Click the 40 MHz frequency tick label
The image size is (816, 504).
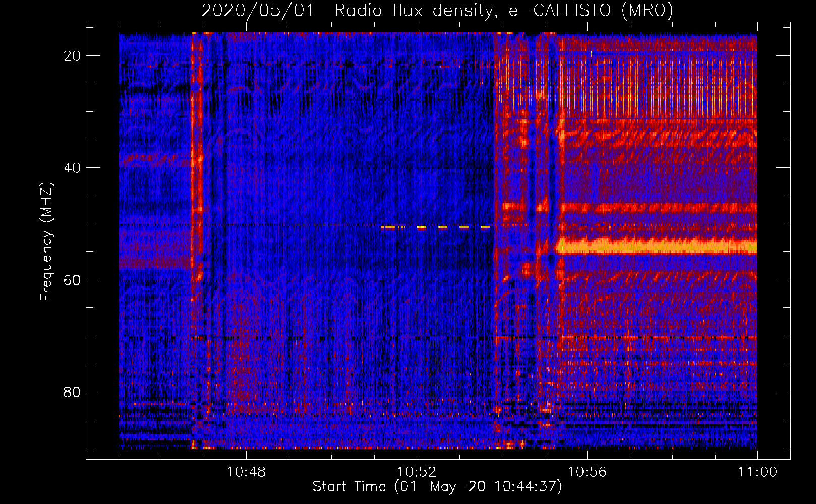[x=72, y=167]
